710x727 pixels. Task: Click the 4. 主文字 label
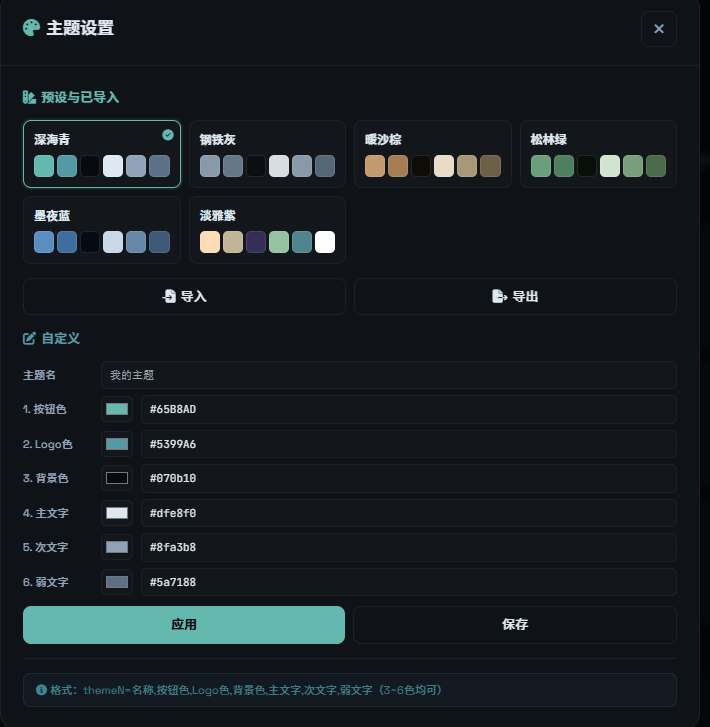[45, 513]
